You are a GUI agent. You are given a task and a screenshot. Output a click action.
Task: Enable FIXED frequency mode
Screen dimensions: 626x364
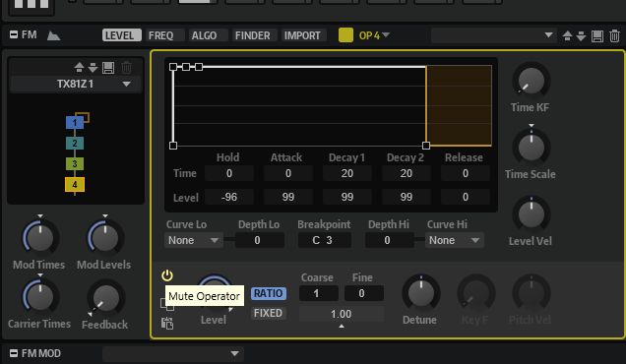pos(269,313)
